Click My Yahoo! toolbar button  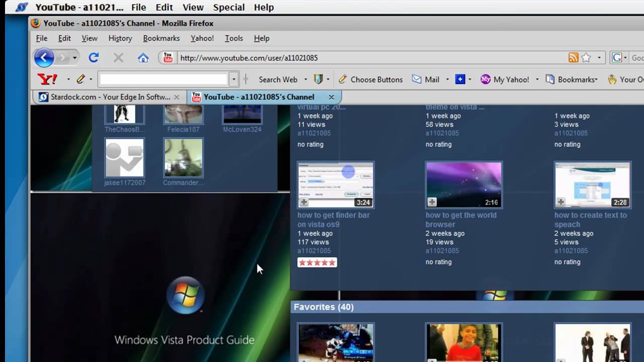(505, 79)
